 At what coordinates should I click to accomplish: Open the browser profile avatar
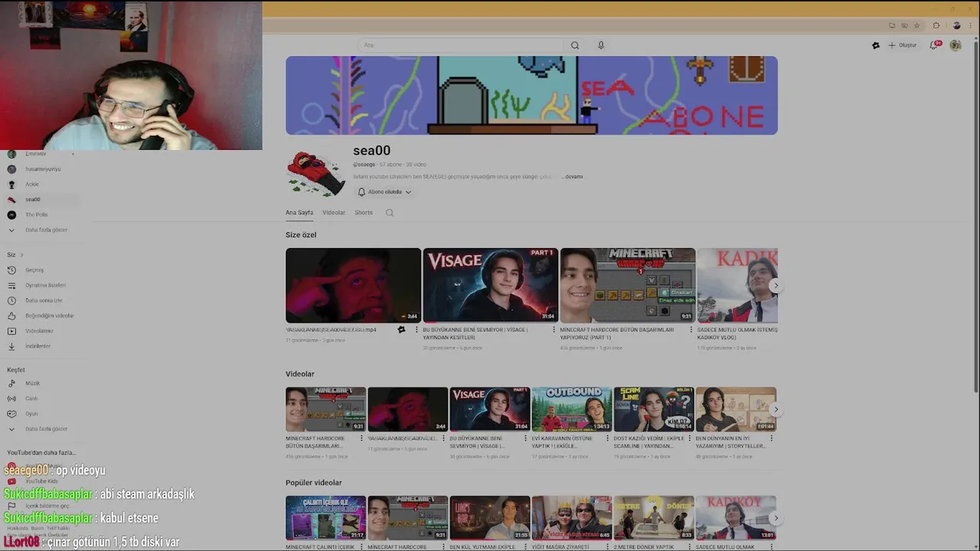pos(956,25)
